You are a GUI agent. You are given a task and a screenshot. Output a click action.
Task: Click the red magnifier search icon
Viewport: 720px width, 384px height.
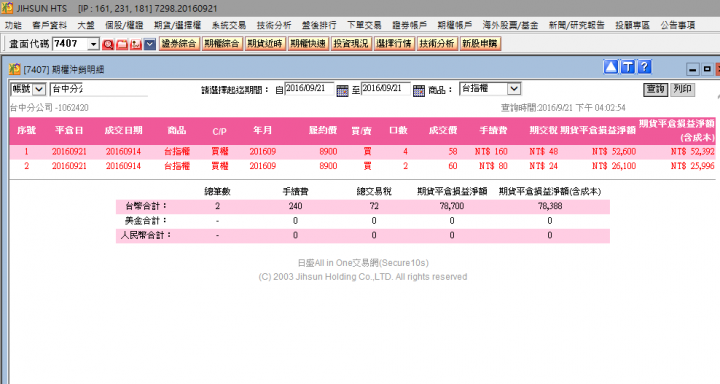[108, 44]
